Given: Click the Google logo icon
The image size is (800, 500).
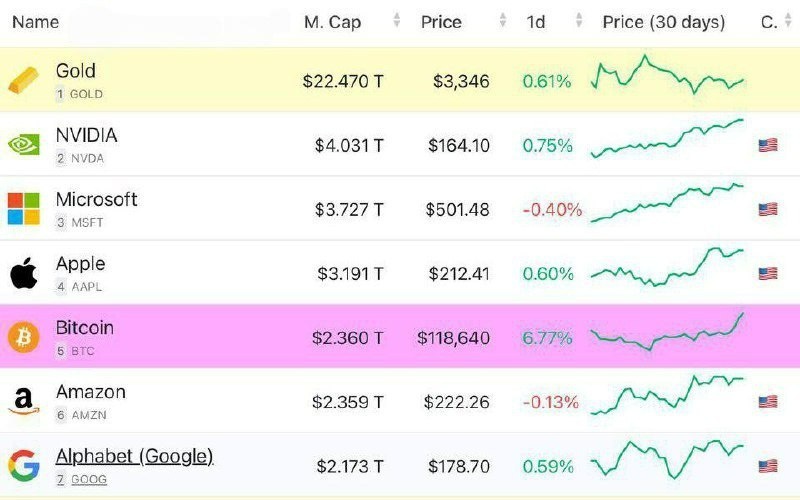Looking at the screenshot, I should [x=24, y=465].
